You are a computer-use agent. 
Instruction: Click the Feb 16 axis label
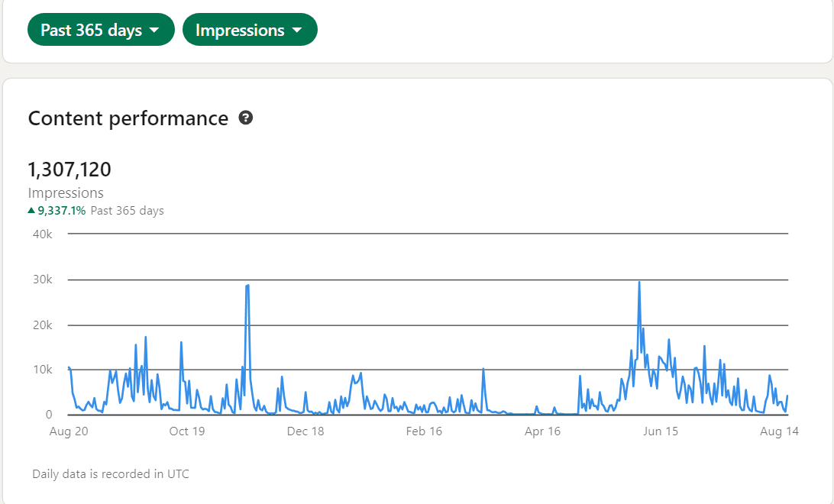coord(424,431)
